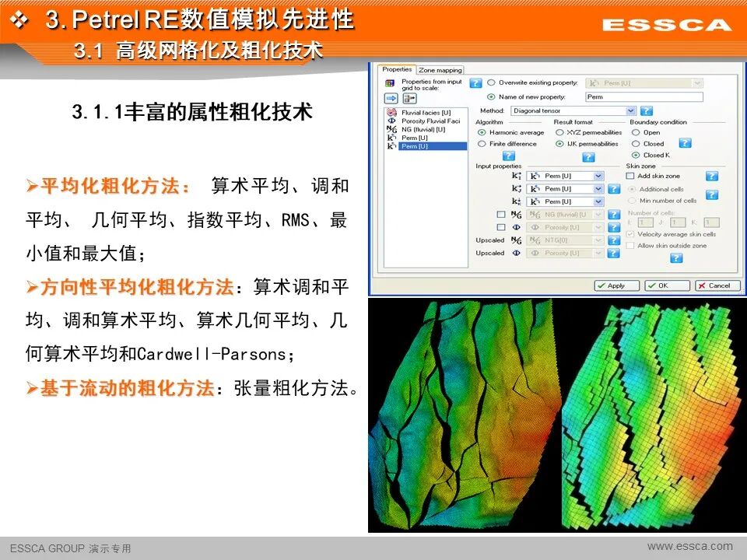Switch to the Properties tab
The height and width of the screenshot is (560, 747).
pos(397,69)
